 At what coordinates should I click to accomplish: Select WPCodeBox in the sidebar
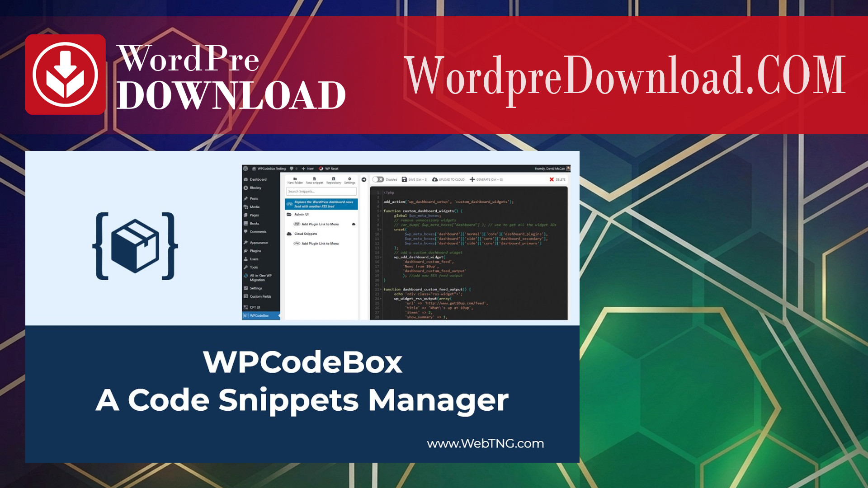pos(261,315)
